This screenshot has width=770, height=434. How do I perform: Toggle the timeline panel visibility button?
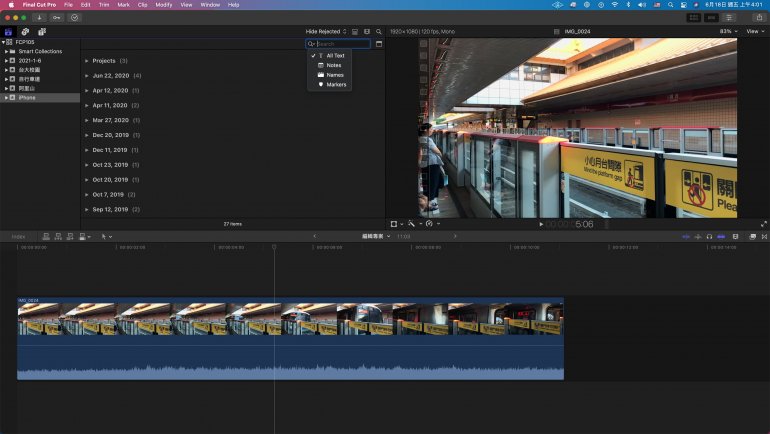(712, 17)
